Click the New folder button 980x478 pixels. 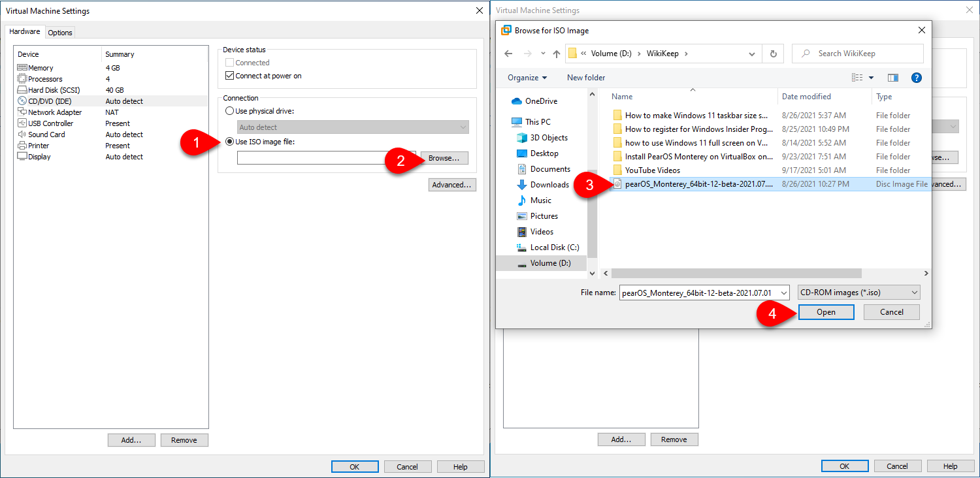[586, 78]
